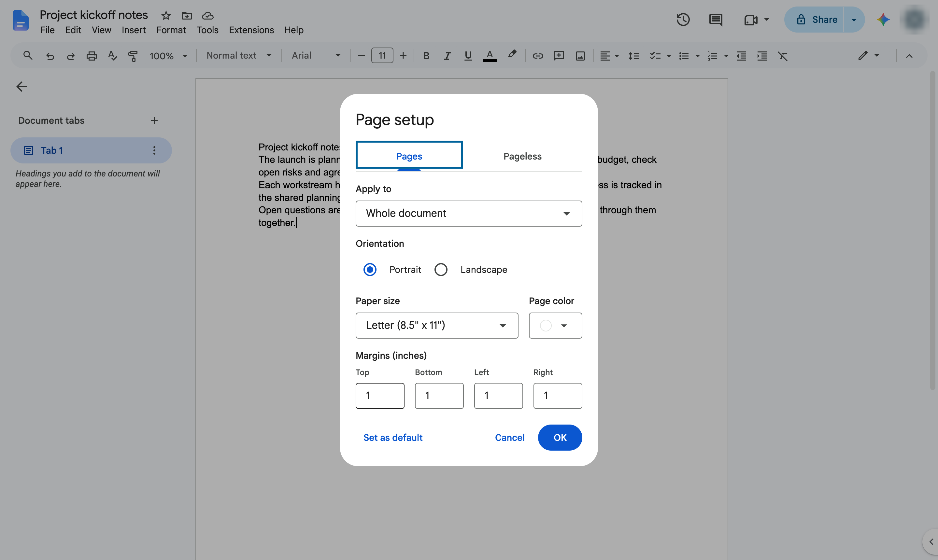The width and height of the screenshot is (938, 560).
Task: Click the Cancel button
Action: coord(510,437)
